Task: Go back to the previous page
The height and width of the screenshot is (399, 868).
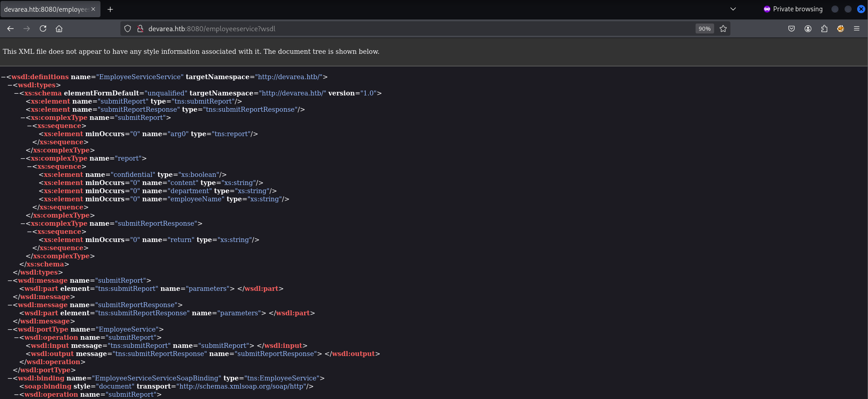Action: [10, 28]
